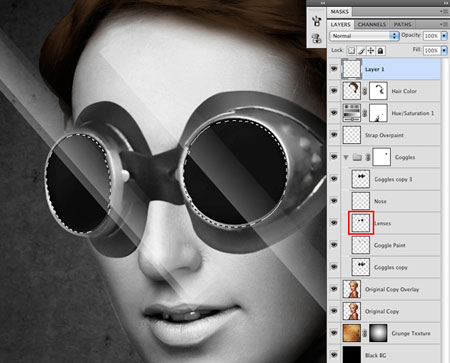Collapse the Goggles layer group
The width and height of the screenshot is (450, 363).
[346, 157]
